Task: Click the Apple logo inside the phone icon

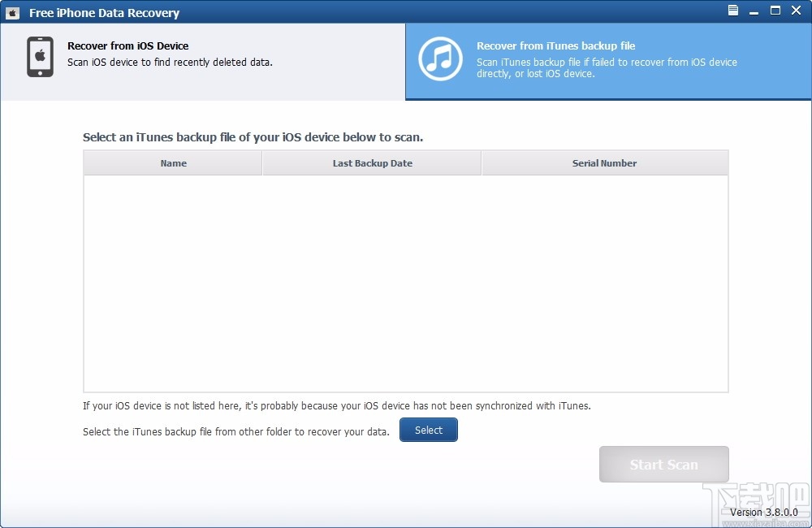Action: coord(41,55)
